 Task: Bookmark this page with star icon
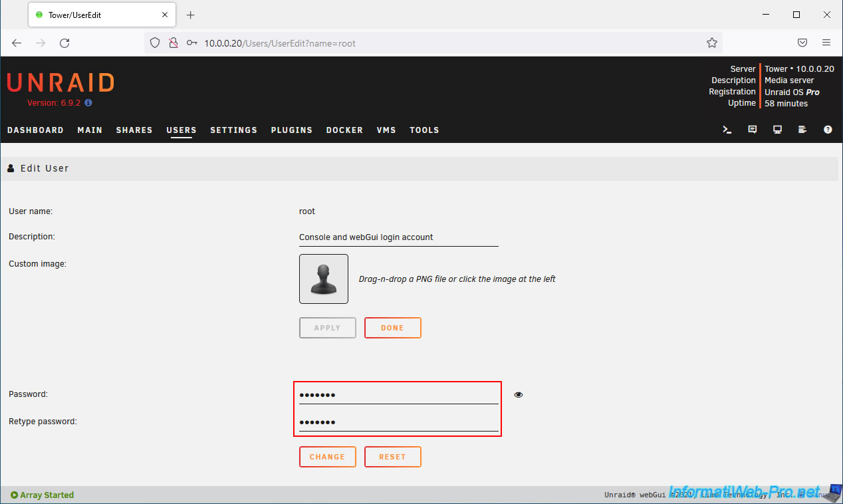pyautogui.click(x=712, y=43)
